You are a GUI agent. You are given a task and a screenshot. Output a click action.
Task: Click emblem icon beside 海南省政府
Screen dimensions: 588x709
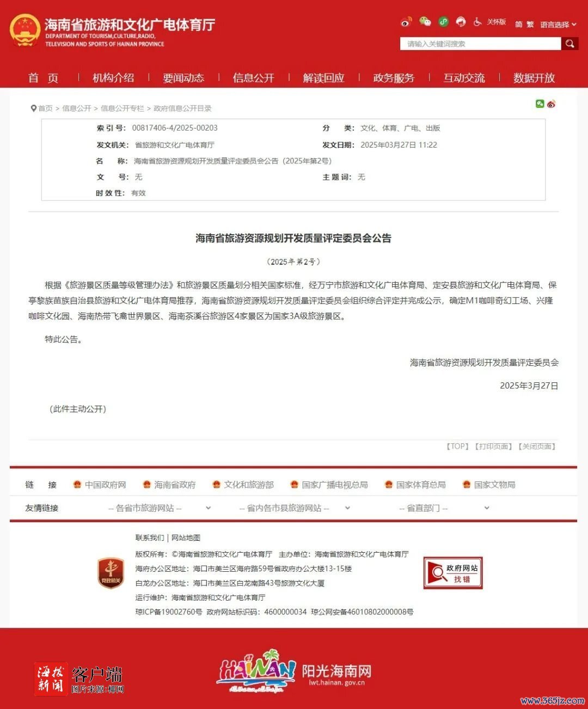tap(146, 485)
